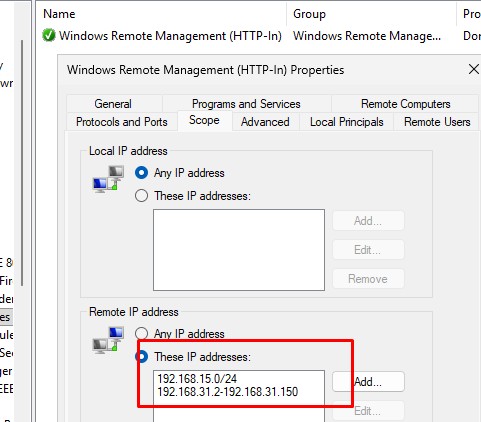
Task: Open the Remote Computers tab
Action: 405,104
